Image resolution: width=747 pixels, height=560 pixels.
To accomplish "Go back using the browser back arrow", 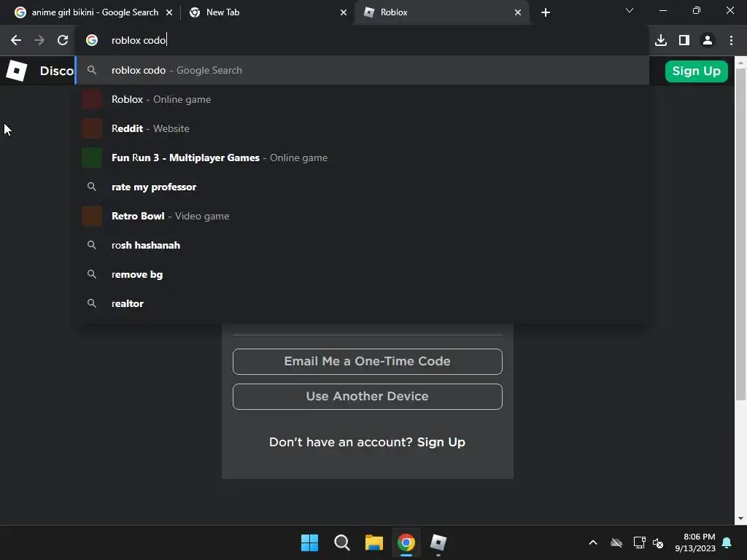I will click(16, 41).
